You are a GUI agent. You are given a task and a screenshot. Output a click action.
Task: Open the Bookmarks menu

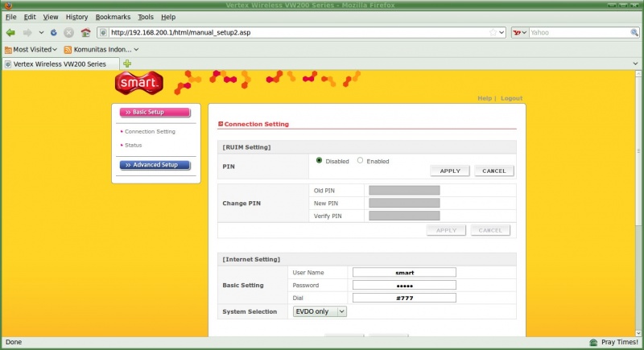pyautogui.click(x=112, y=17)
